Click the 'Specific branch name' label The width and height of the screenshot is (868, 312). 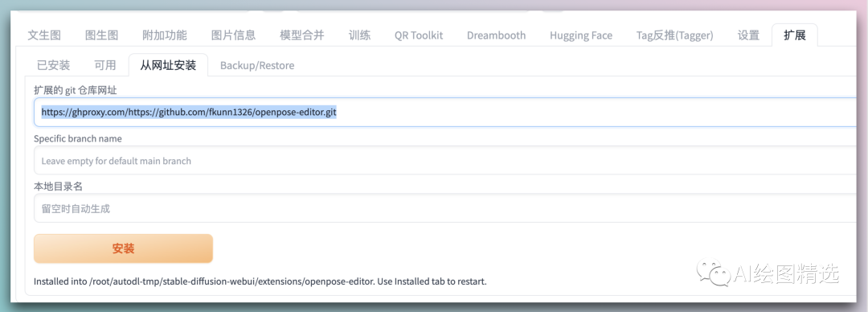click(77, 138)
